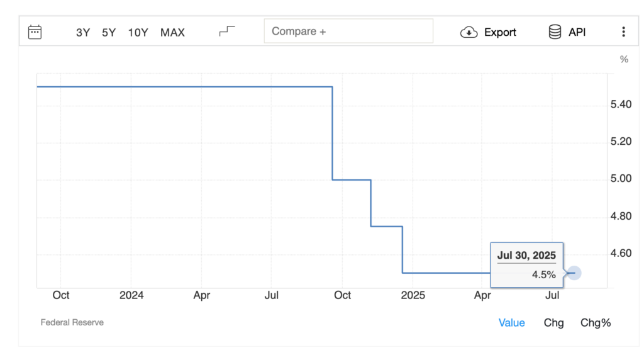
Task: Click the Federal Reserve source link
Action: click(72, 322)
